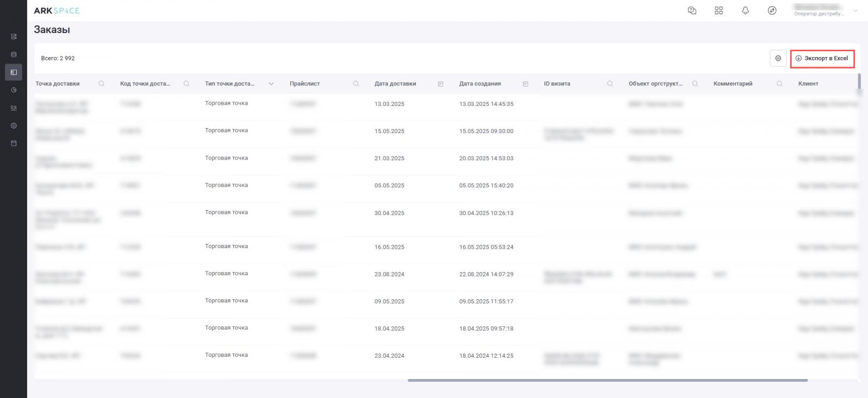The image size is (868, 398).
Task: Expand the user profile dropdown chevron
Action: [856, 10]
